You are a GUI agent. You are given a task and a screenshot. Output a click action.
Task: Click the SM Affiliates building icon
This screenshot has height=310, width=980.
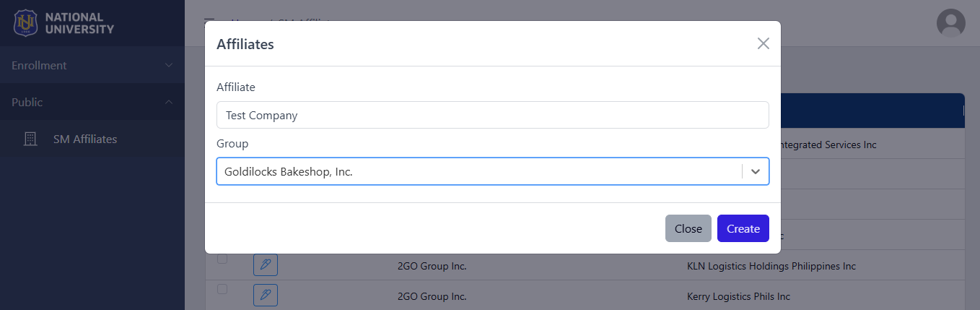(30, 139)
